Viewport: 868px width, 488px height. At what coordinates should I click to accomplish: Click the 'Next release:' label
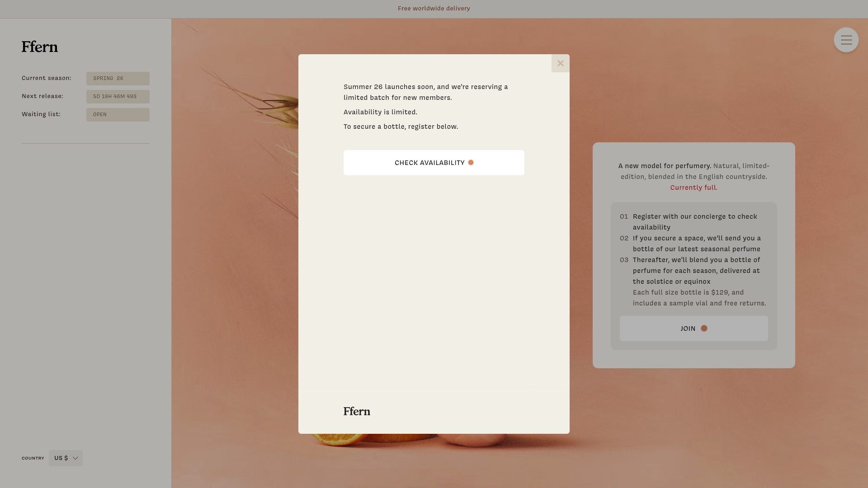coord(42,96)
